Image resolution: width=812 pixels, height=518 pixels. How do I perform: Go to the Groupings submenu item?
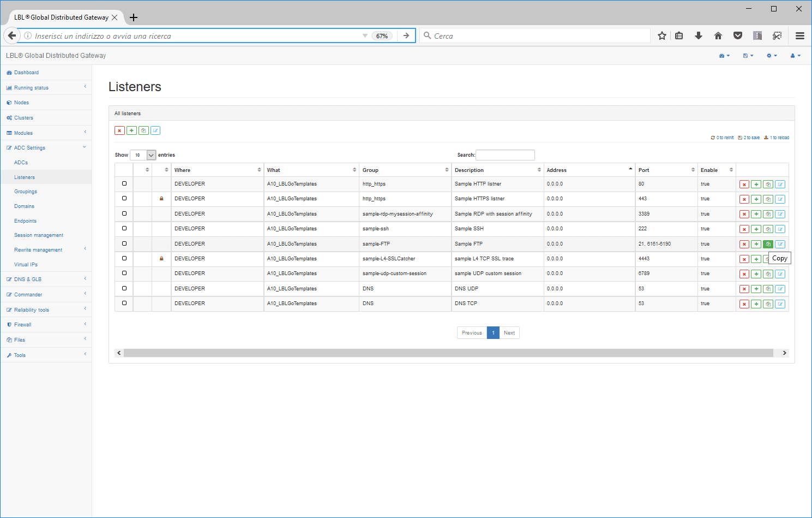point(26,192)
